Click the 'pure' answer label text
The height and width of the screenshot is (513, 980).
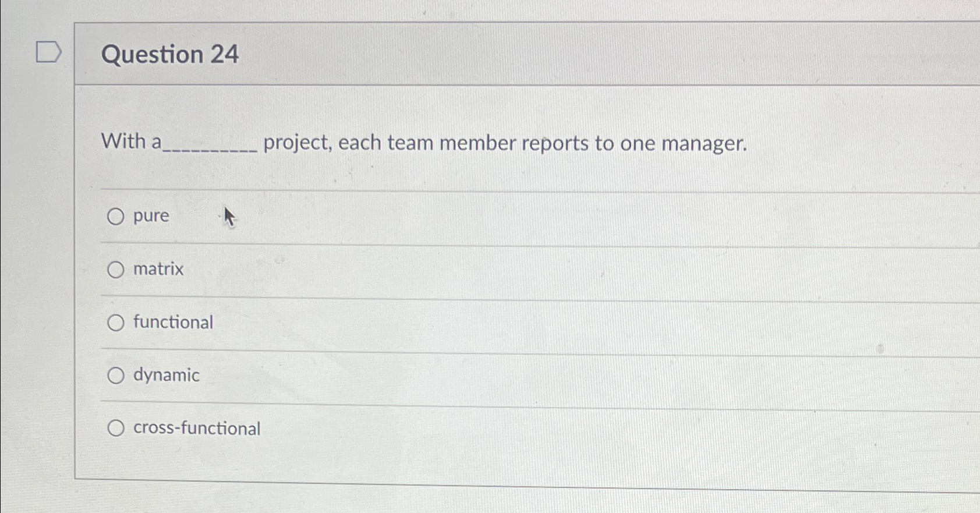point(150,216)
